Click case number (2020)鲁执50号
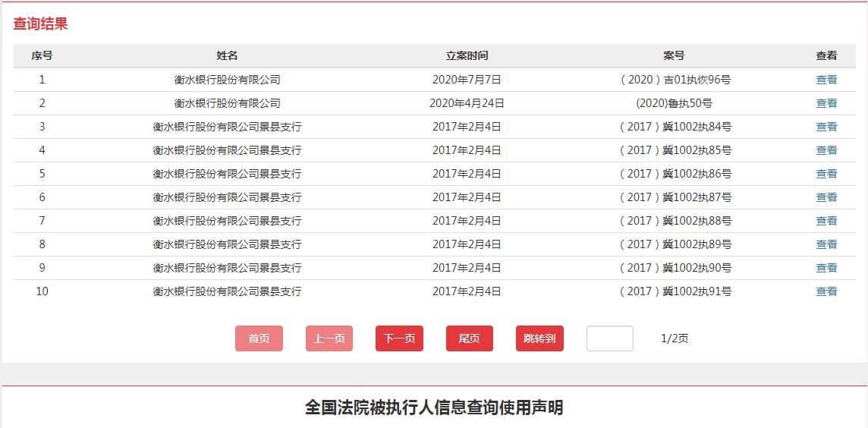868x428 pixels. (675, 103)
